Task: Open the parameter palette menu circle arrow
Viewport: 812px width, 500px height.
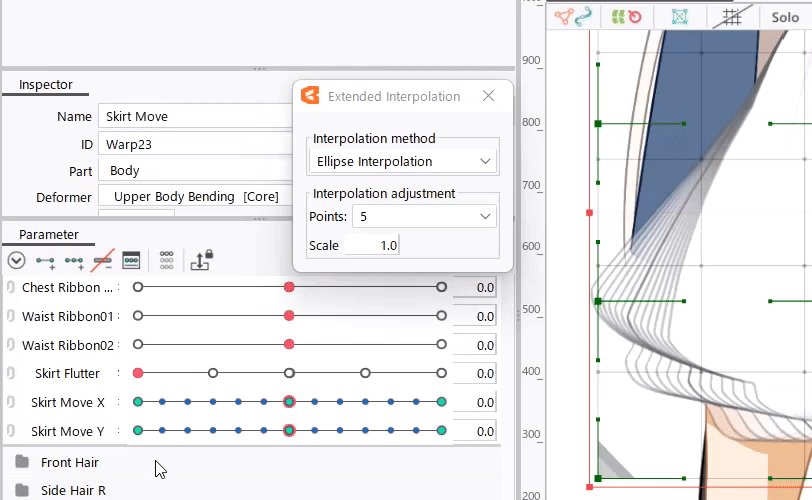Action: point(17,260)
